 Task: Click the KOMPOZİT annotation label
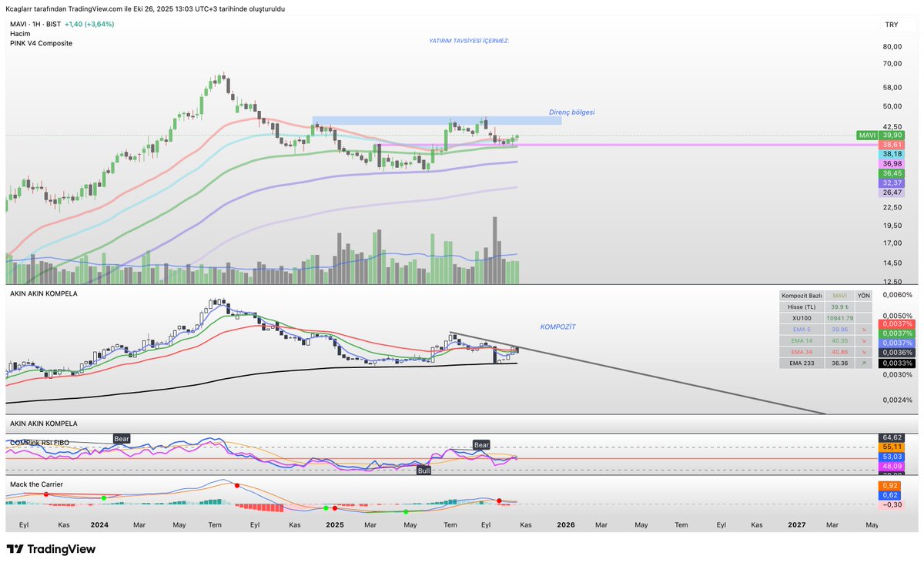557,327
